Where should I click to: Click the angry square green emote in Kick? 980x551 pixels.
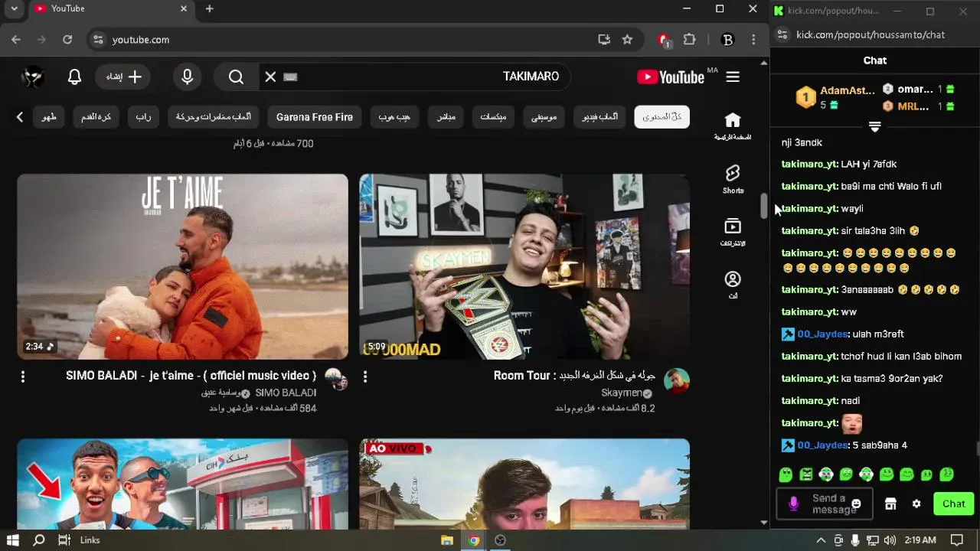tap(806, 474)
